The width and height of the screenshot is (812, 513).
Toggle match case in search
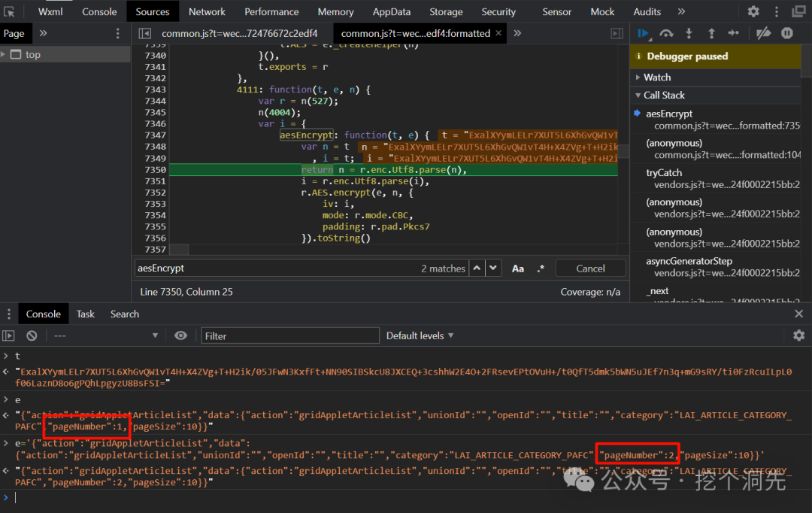click(x=518, y=269)
